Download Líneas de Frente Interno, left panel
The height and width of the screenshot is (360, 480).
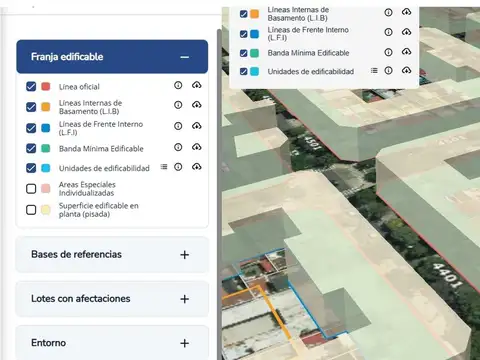pos(197,126)
